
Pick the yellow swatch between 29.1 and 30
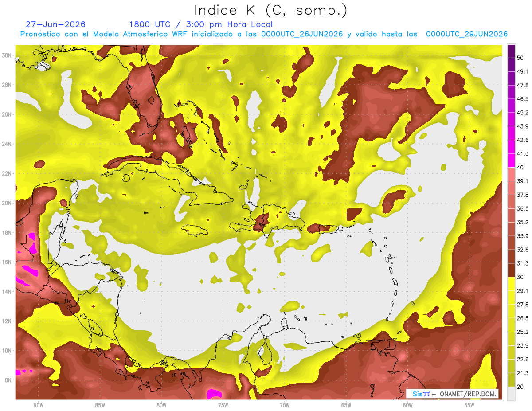pyautogui.click(x=511, y=284)
